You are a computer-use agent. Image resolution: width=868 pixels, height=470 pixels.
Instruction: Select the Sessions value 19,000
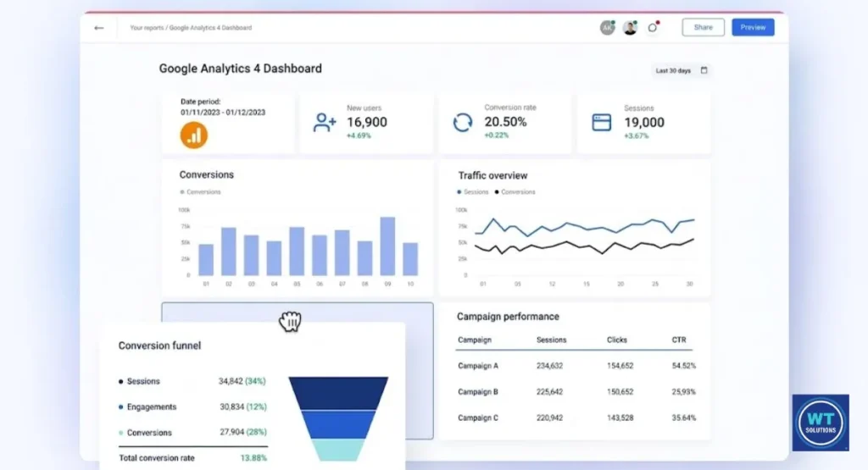[644, 122]
